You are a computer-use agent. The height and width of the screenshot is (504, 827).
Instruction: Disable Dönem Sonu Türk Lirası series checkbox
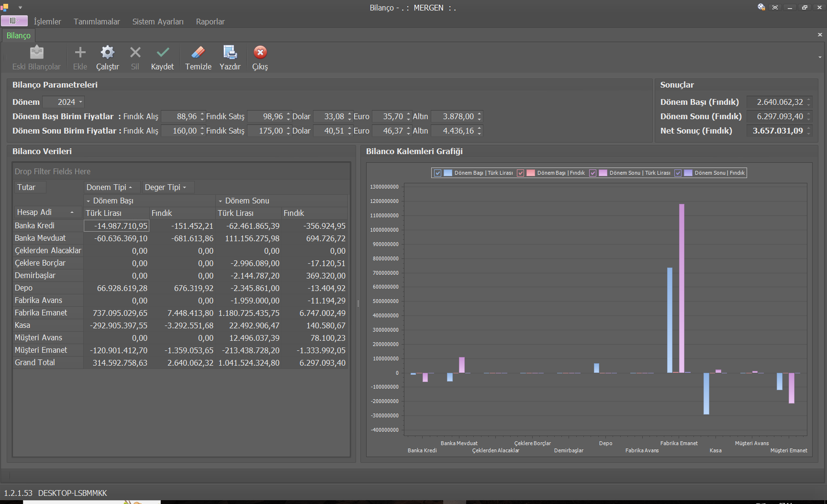[592, 173]
